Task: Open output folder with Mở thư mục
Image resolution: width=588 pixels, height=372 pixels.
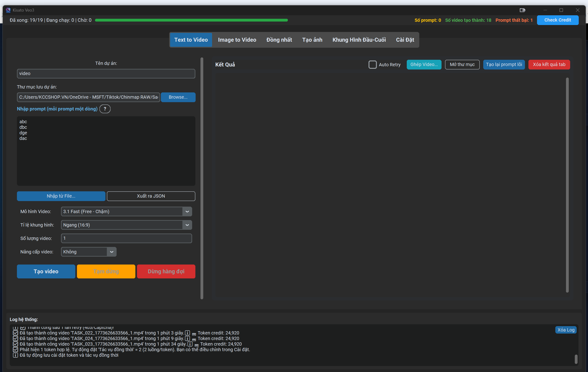Action: pyautogui.click(x=462, y=65)
